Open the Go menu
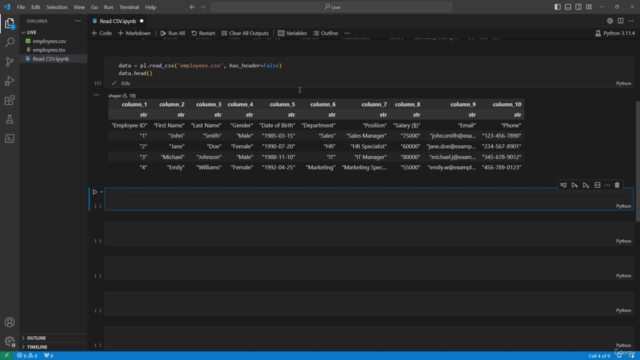This screenshot has width=640, height=360. pyautogui.click(x=94, y=7)
